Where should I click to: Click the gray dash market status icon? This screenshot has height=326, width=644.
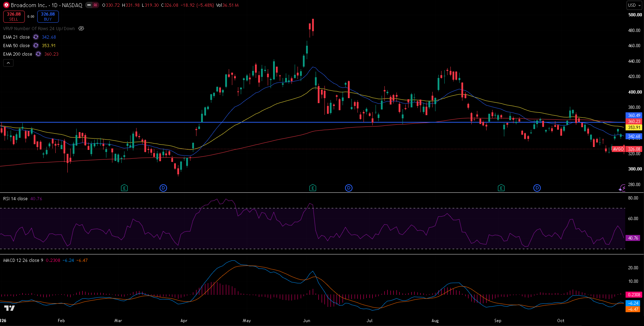point(89,5)
